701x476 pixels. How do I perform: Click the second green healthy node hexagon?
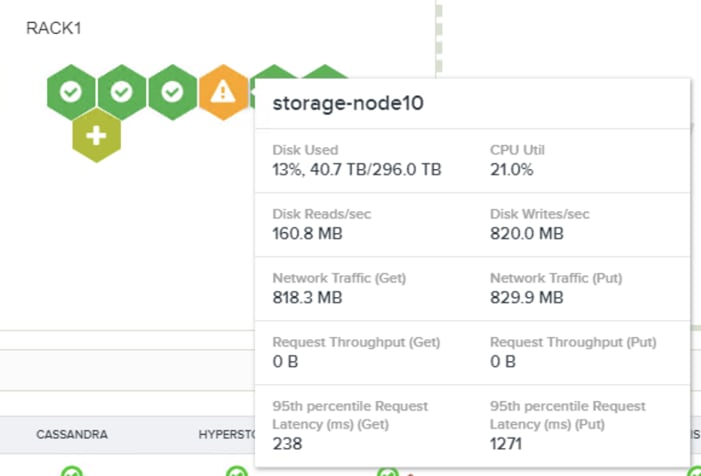point(122,92)
